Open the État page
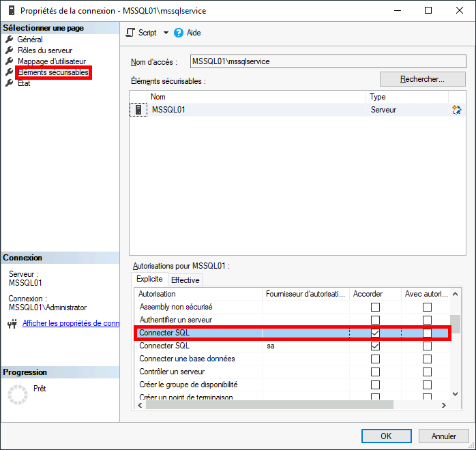The image size is (476, 450). pos(24,83)
